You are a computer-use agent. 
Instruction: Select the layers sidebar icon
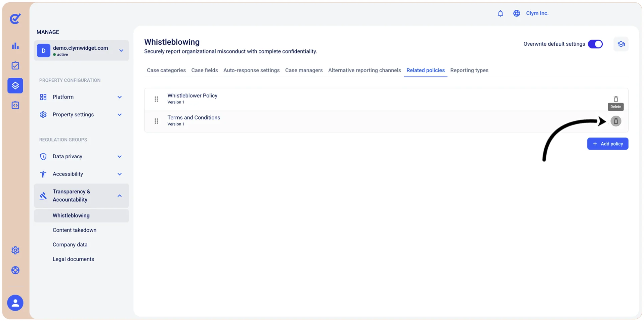click(15, 85)
